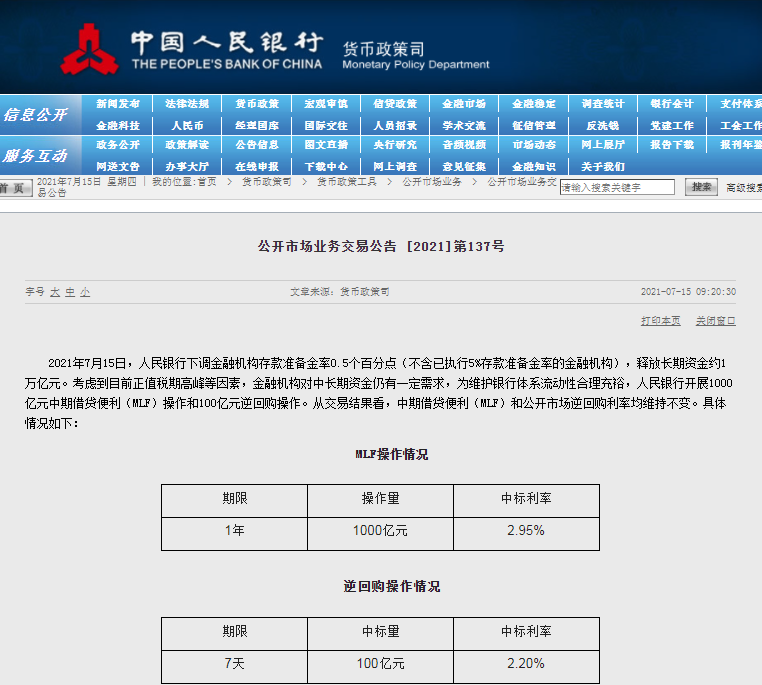
Task: Open 下载中心 menu entry
Action: (326, 167)
